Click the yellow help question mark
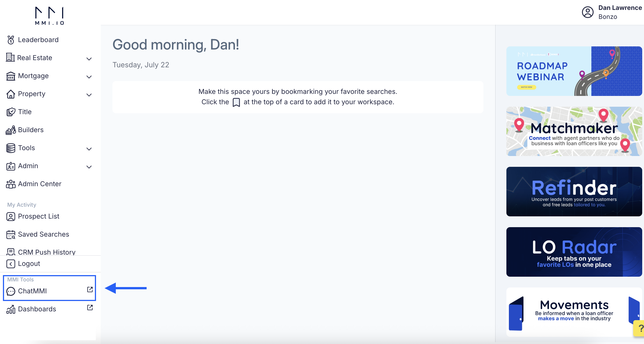This screenshot has width=644, height=344. [x=640, y=328]
